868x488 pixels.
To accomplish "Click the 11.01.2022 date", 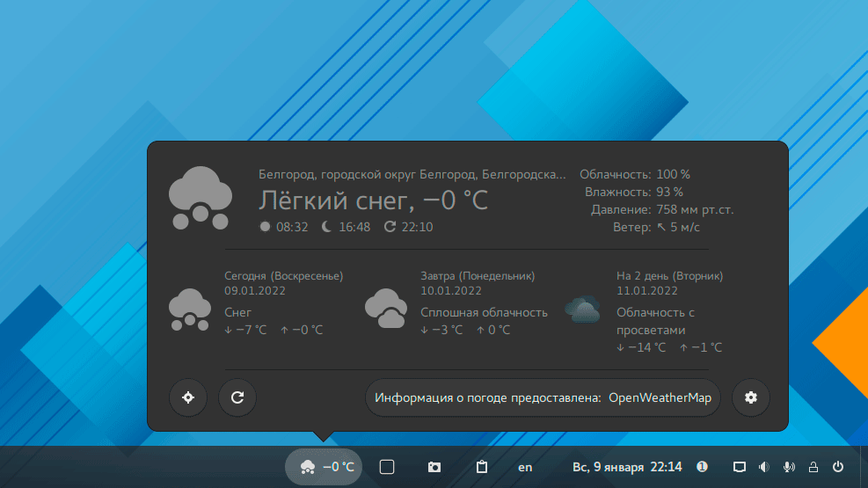I will 647,290.
